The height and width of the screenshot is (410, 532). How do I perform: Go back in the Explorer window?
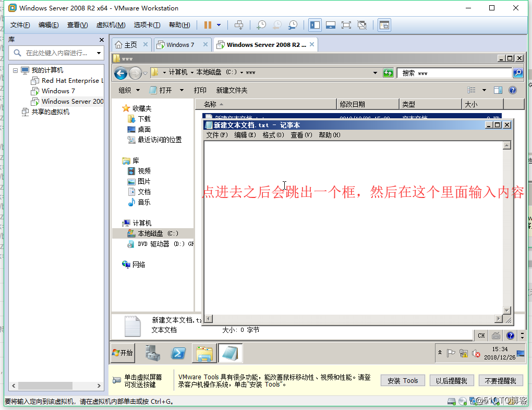[120, 73]
